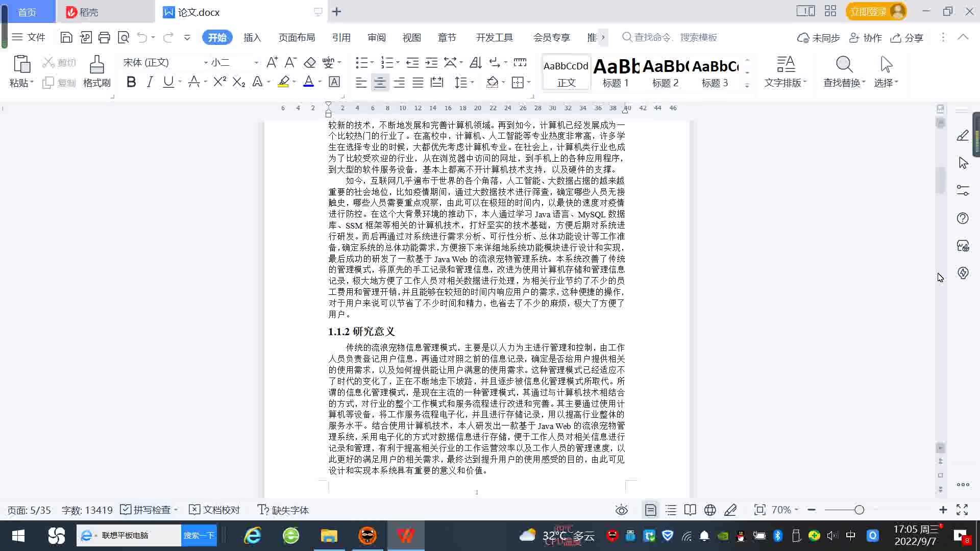Toggle reading mode book icon
Viewport: 980px width, 551px height.
pos(690,510)
